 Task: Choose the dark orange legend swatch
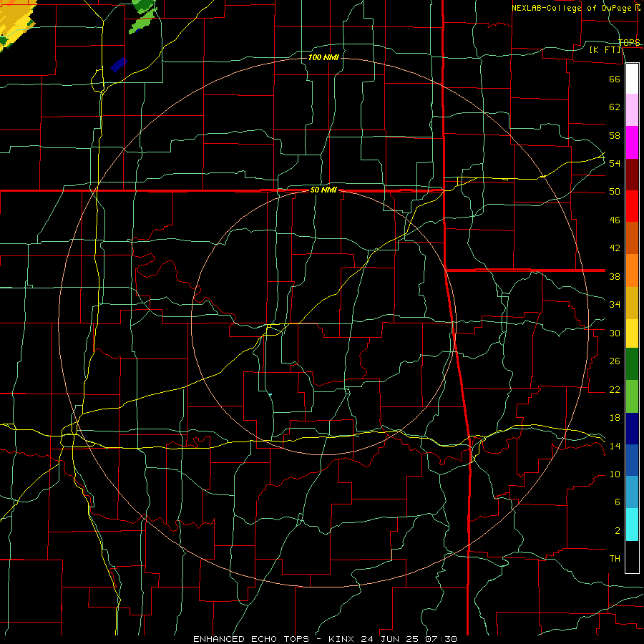pyautogui.click(x=632, y=238)
